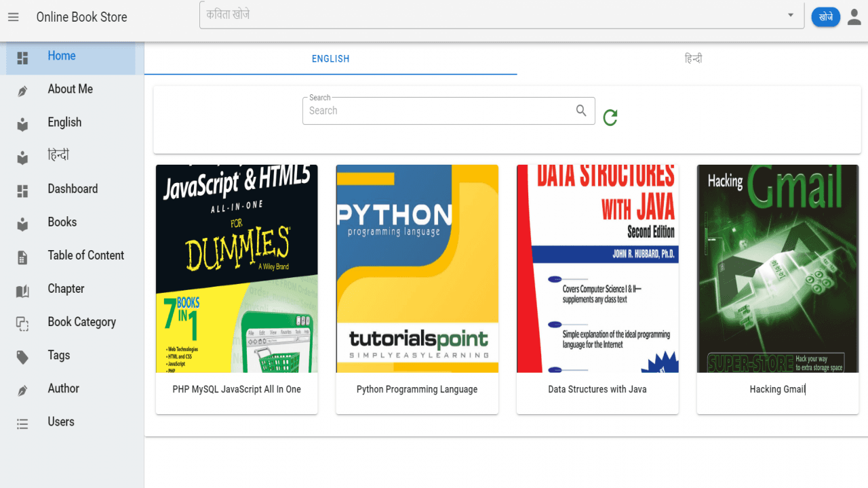
Task: Click the Table of Content document icon
Action: (22, 258)
